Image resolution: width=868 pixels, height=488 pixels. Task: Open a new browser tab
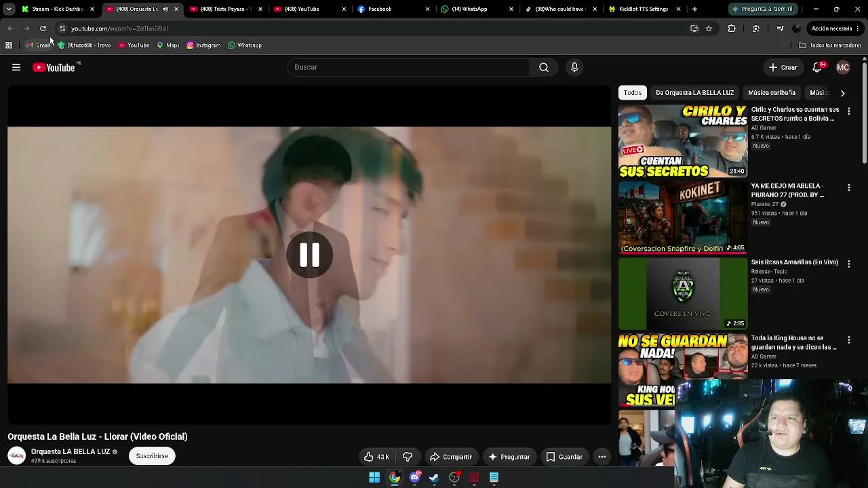coord(694,9)
